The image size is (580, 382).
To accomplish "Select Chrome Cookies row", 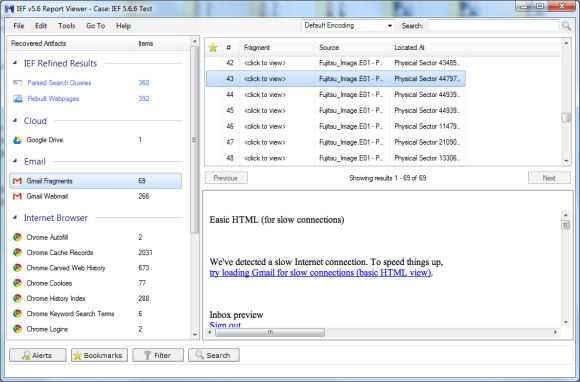I will (95, 283).
